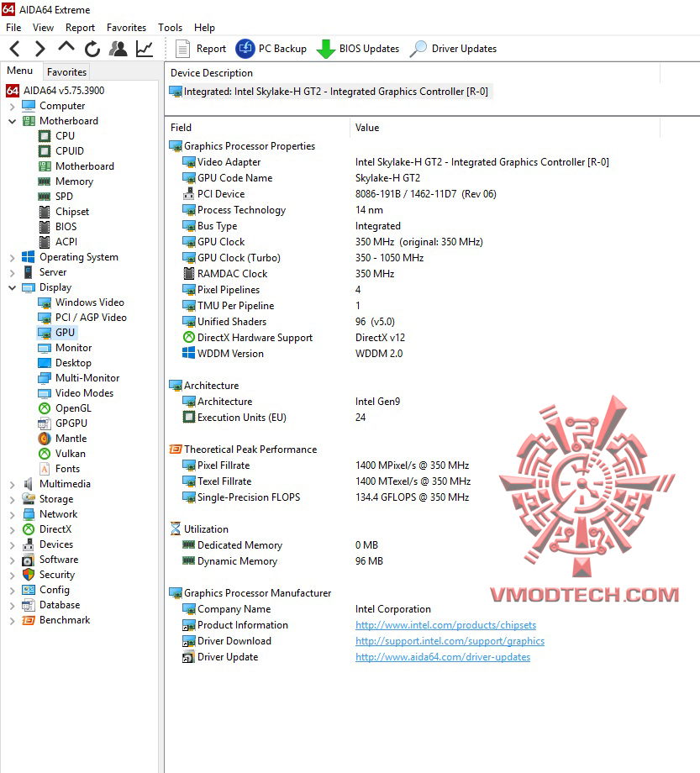Open the View menu
The image size is (700, 773).
43,28
